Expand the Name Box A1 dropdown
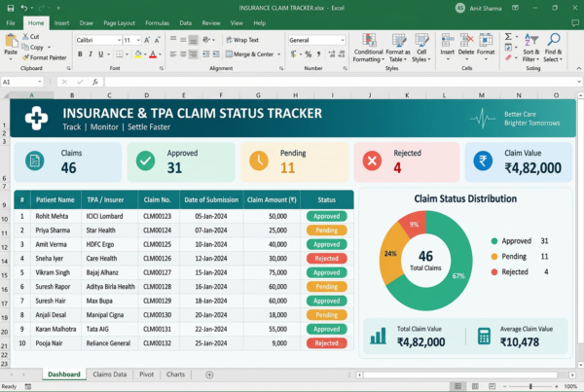The image size is (584, 392). pyautogui.click(x=40, y=82)
